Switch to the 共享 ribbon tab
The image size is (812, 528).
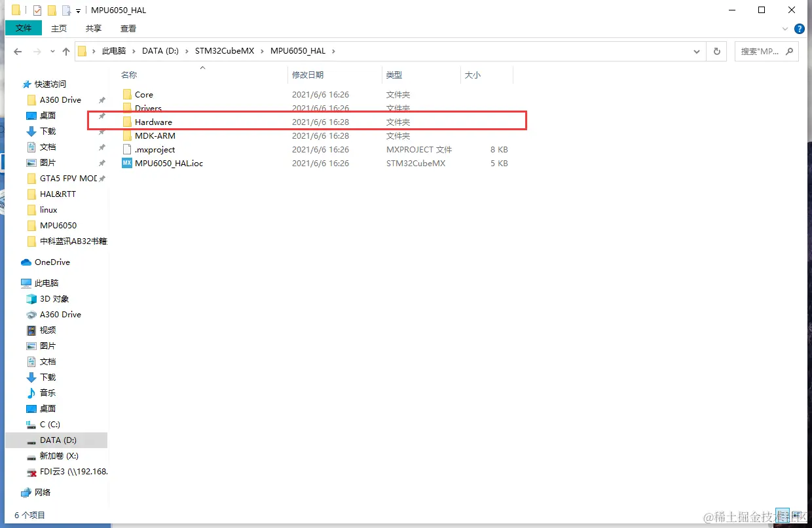pyautogui.click(x=94, y=28)
